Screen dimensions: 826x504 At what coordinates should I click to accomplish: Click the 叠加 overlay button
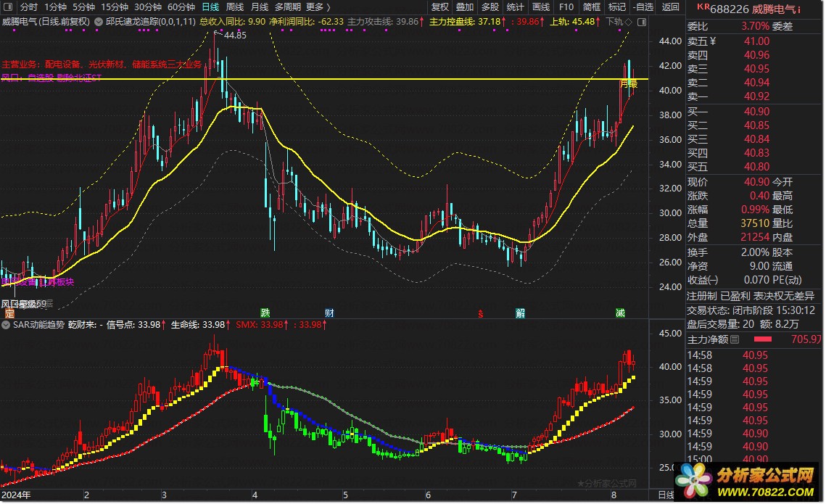click(x=465, y=7)
